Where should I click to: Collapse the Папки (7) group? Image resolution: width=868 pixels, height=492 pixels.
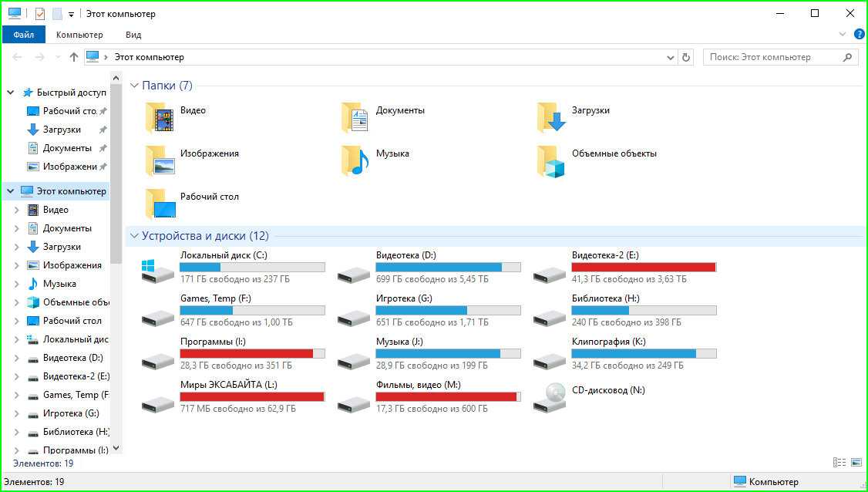[x=134, y=86]
